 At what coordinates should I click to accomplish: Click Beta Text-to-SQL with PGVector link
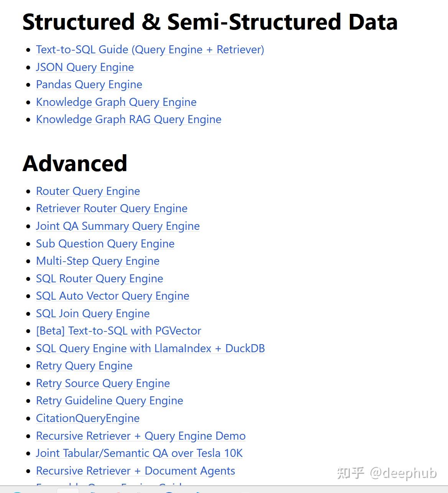(x=119, y=331)
